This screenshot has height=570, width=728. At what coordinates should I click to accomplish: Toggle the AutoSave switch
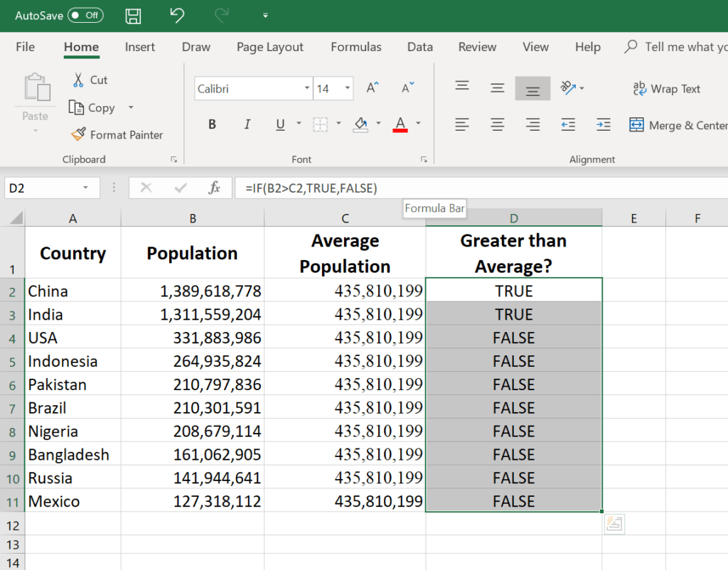point(85,15)
